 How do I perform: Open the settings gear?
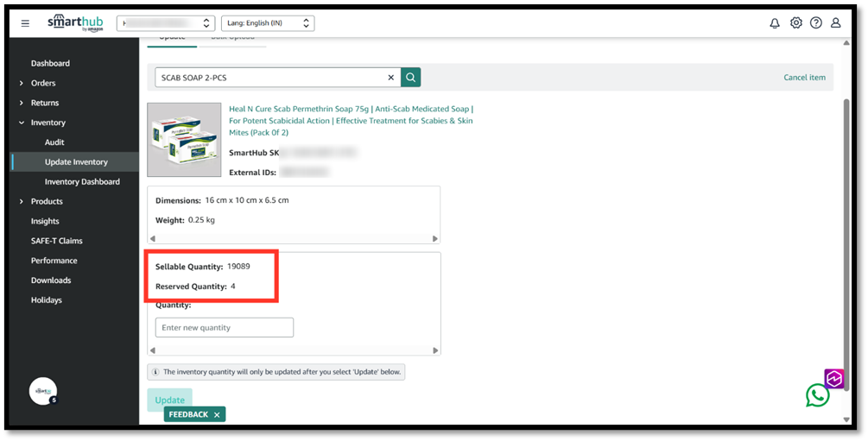(795, 23)
